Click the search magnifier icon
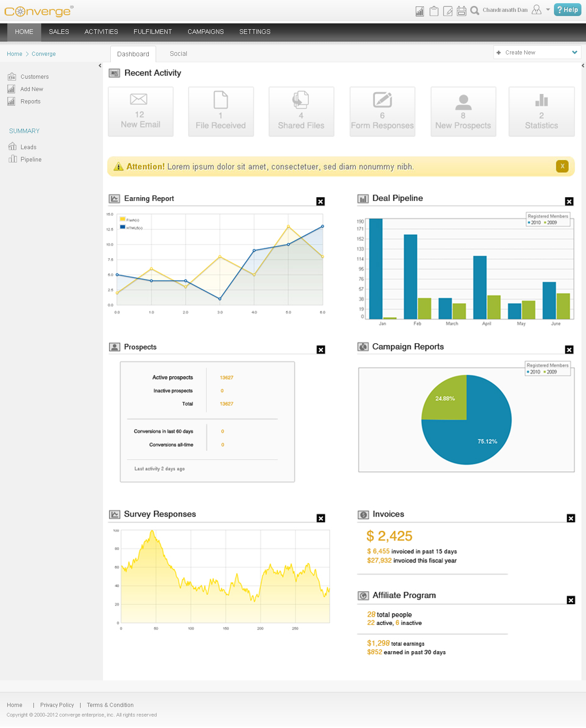The width and height of the screenshot is (586, 728). point(475,11)
